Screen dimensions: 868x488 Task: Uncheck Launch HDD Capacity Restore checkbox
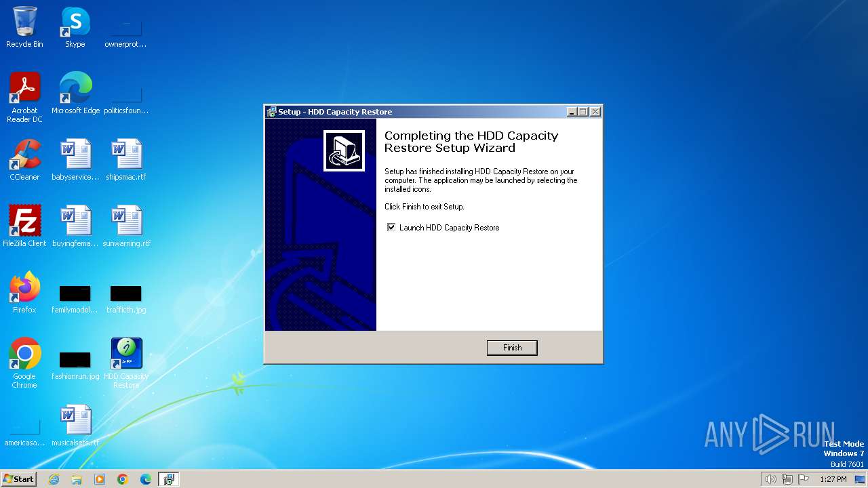pos(391,228)
